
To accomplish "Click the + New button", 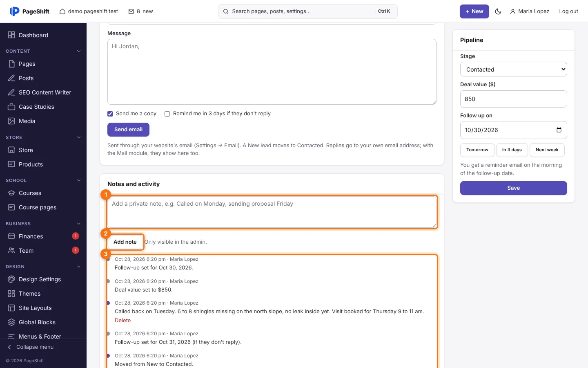I will [x=474, y=11].
